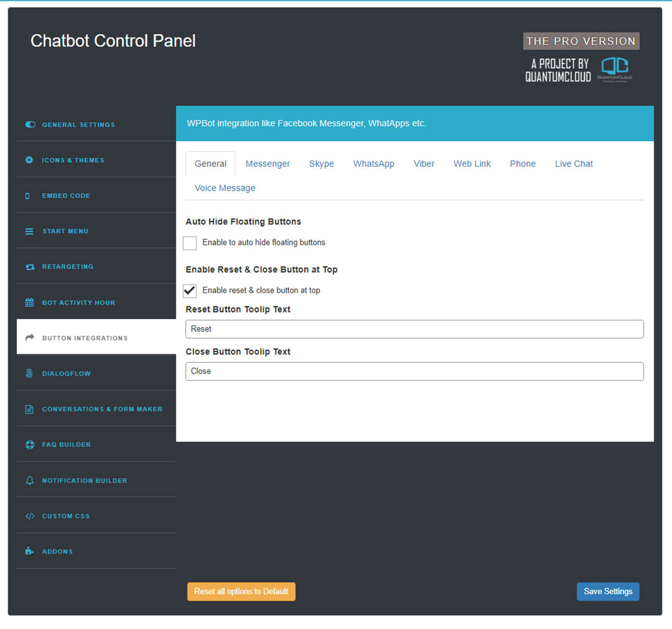Click the Notification Builder bell icon
Image resolution: width=672 pixels, height=629 pixels.
click(30, 481)
